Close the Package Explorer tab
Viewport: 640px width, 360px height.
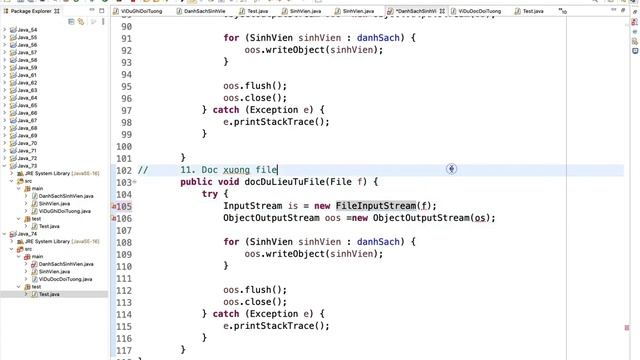[x=57, y=11]
